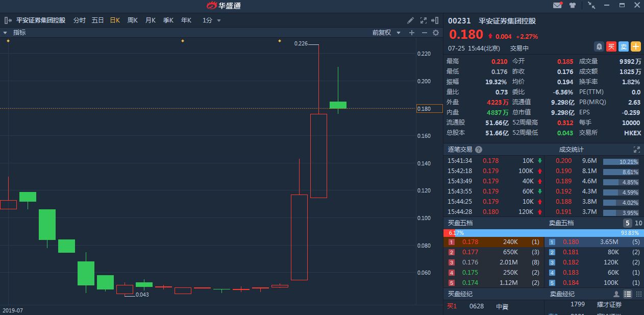Click broker 耀才证券 in sell queue
The width and height of the screenshot is (644, 315).
[609, 305]
